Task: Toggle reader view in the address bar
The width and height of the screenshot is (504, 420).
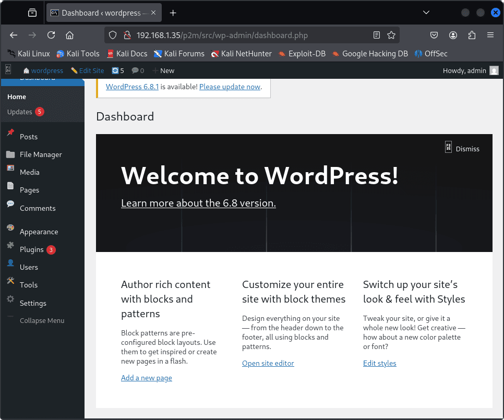Action: click(377, 35)
